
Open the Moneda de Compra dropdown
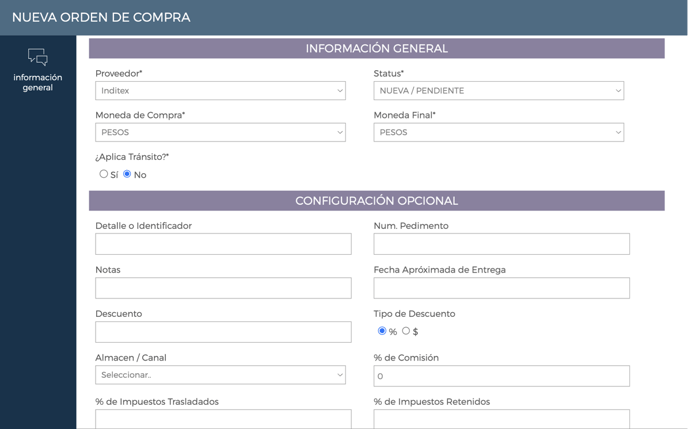(x=220, y=132)
